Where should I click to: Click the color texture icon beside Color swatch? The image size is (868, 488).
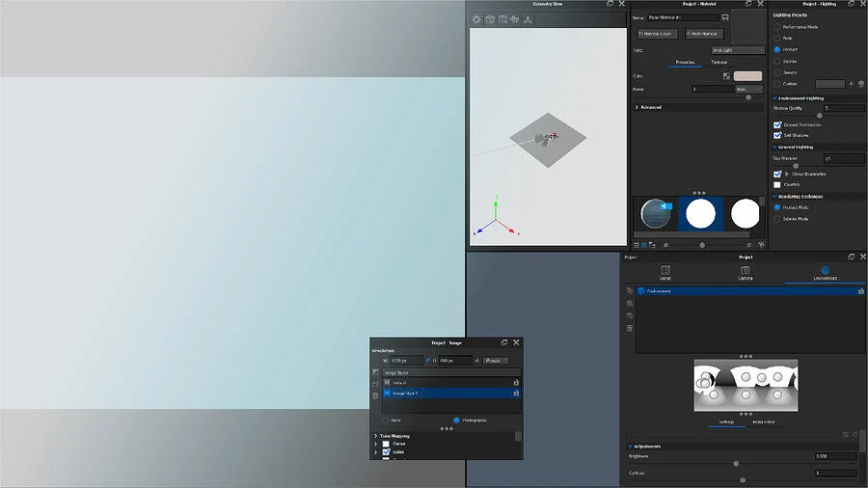pos(725,75)
